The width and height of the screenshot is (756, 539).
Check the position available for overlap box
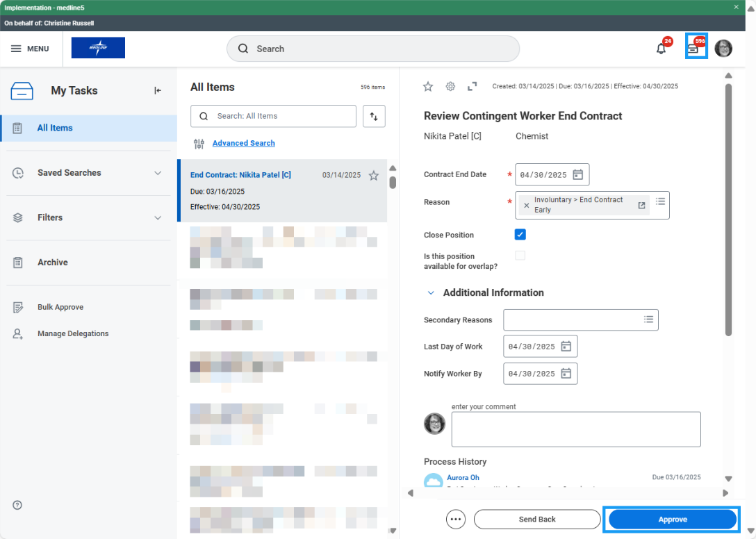[520, 256]
